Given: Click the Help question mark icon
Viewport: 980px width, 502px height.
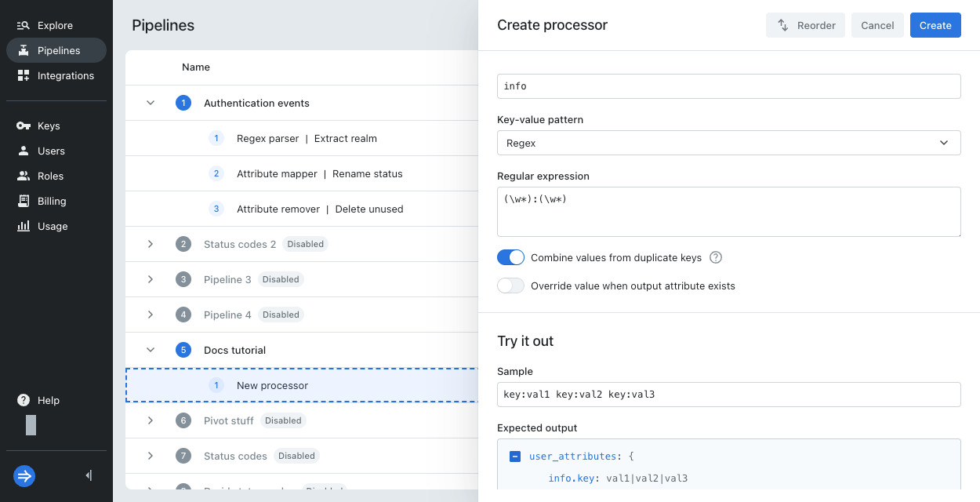Looking at the screenshot, I should (24, 401).
